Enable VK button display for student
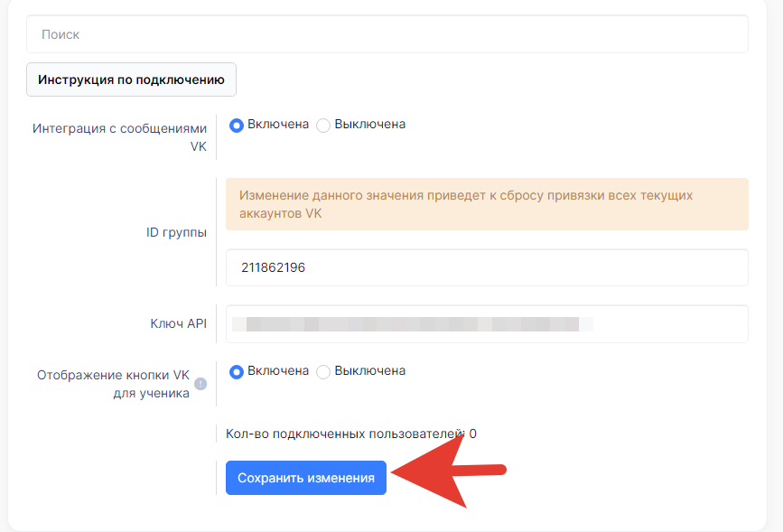Image resolution: width=783 pixels, height=532 pixels. [237, 371]
